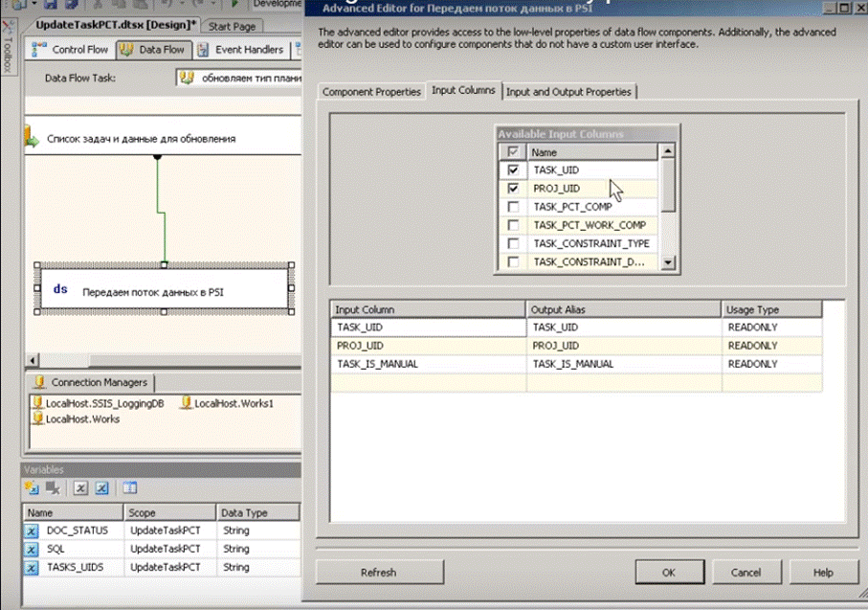
Task: Toggle the select-all checkbox in Available Input Columns header
Action: point(513,151)
